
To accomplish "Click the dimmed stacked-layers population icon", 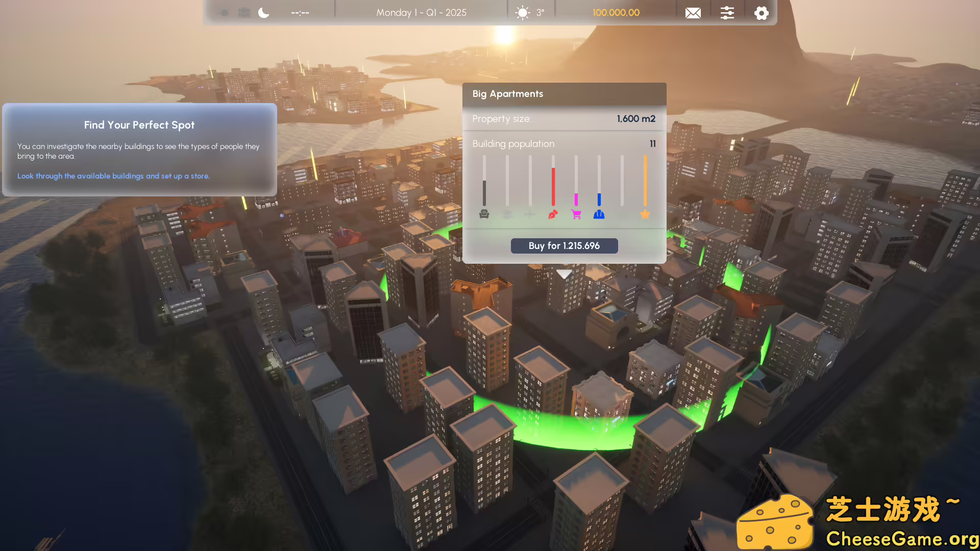I will tap(507, 214).
